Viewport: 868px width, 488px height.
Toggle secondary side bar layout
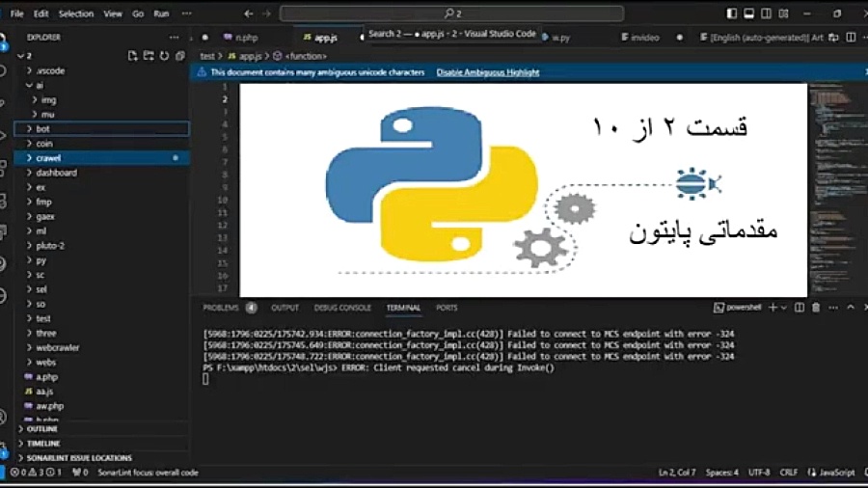(x=766, y=14)
